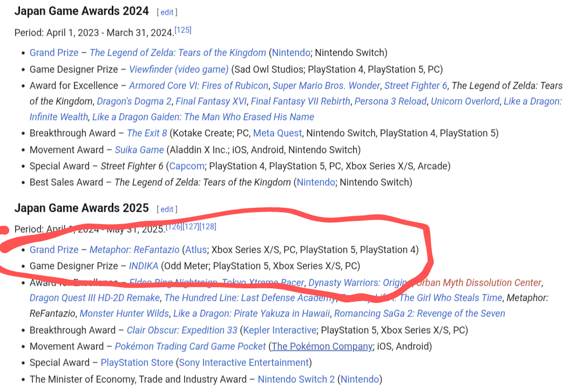Open Like a Dragon Gaiden: The Man Who Erased His Name
This screenshot has height=392, width=583.
point(203,117)
